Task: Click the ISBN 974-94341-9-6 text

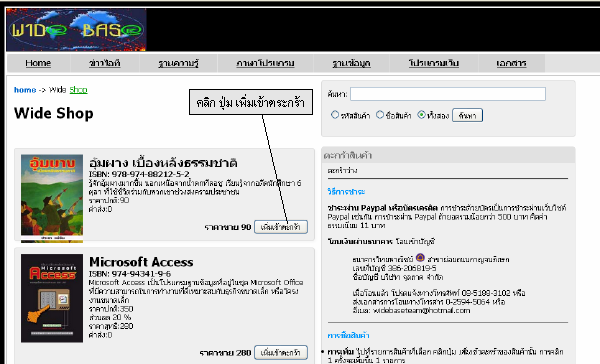Action: [130, 274]
